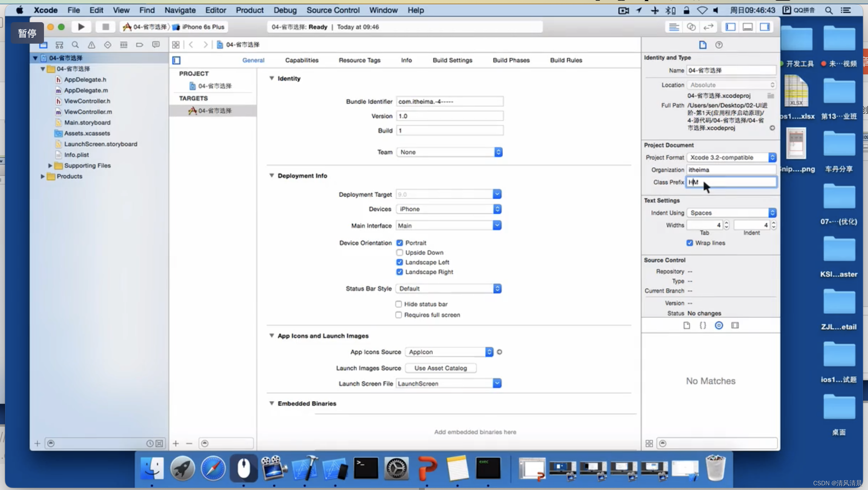The width and height of the screenshot is (868, 490).
Task: Open the Team dropdown
Action: tap(449, 152)
